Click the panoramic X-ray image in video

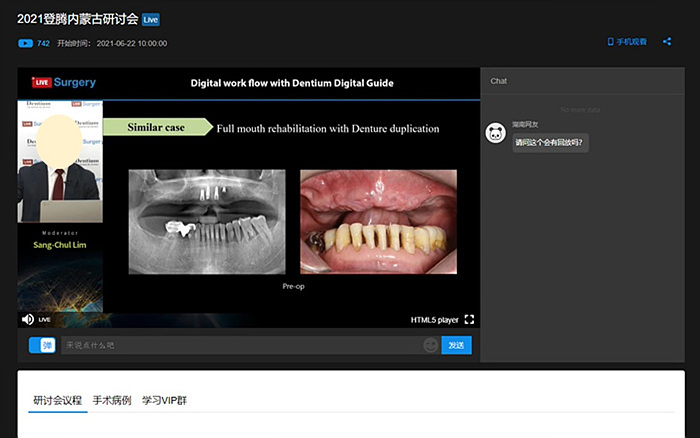207,221
